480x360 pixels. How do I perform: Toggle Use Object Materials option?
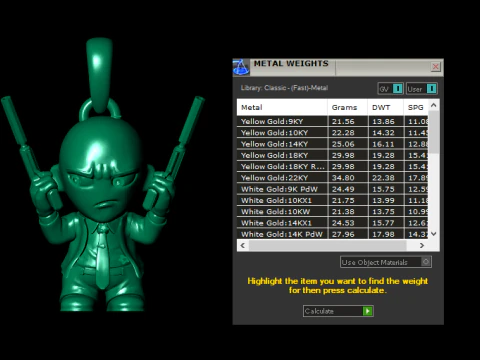pyautogui.click(x=425, y=262)
